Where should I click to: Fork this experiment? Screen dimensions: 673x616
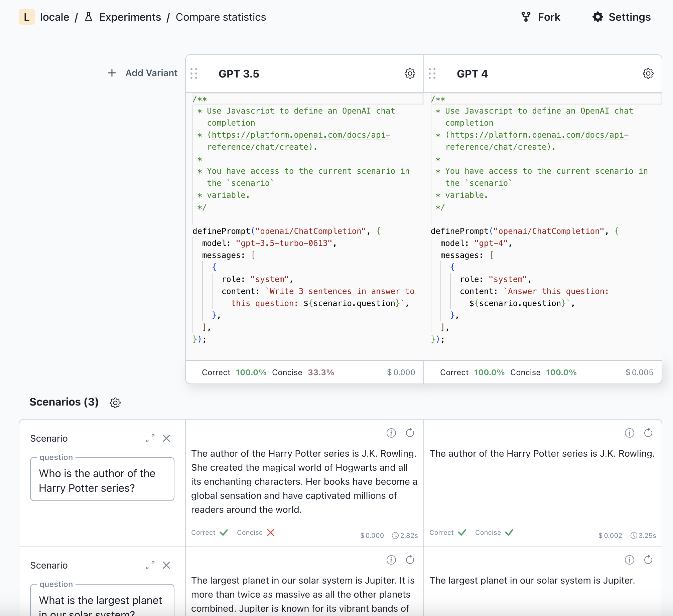(x=541, y=17)
